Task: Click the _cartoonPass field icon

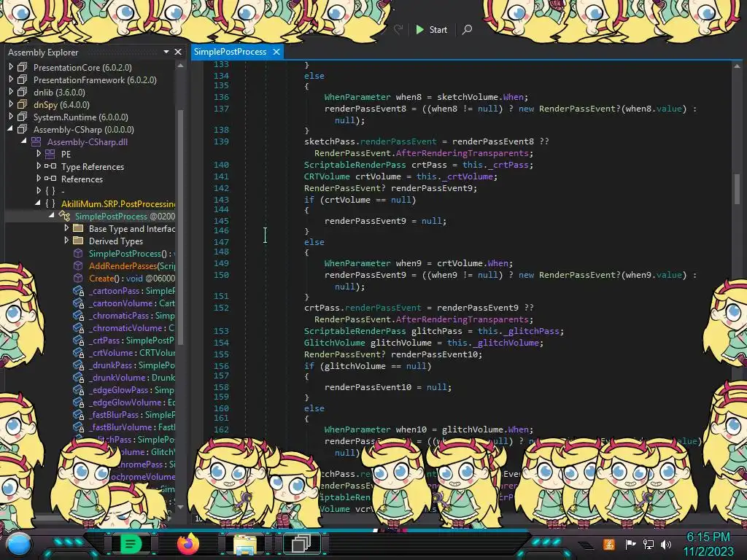Action: click(x=78, y=290)
